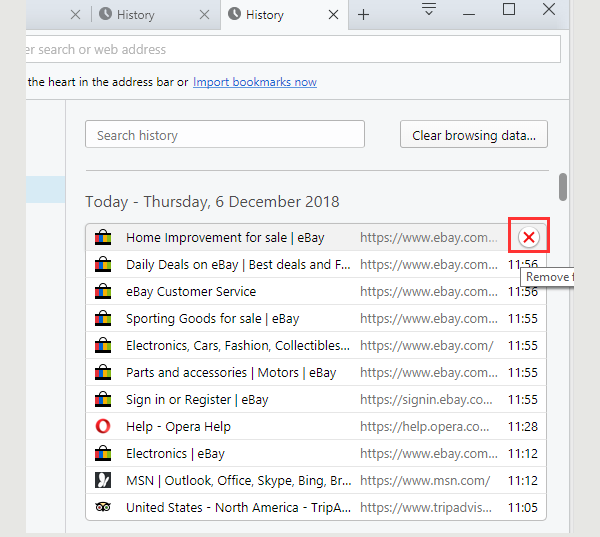Remove the Home Improvement history entry
Screen dimensions: 600x537
(x=529, y=237)
